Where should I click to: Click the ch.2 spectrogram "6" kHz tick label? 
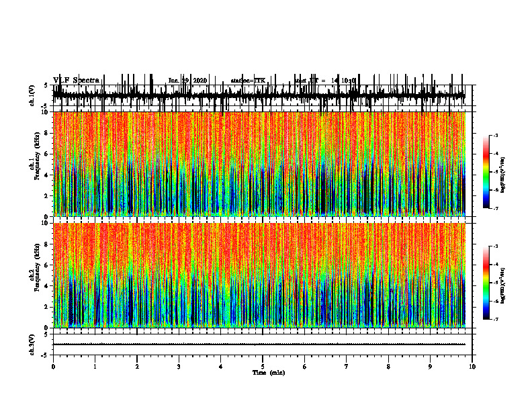(46, 265)
